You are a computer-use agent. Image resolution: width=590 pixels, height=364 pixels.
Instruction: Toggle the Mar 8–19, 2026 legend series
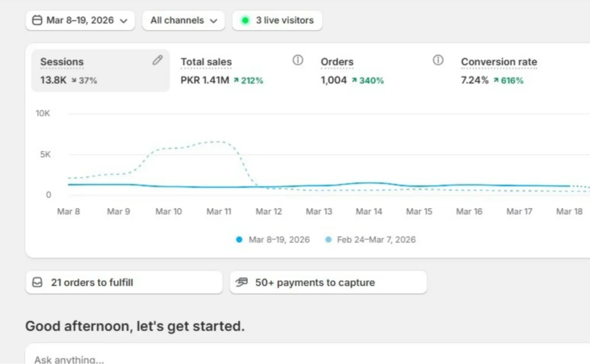coord(273,240)
